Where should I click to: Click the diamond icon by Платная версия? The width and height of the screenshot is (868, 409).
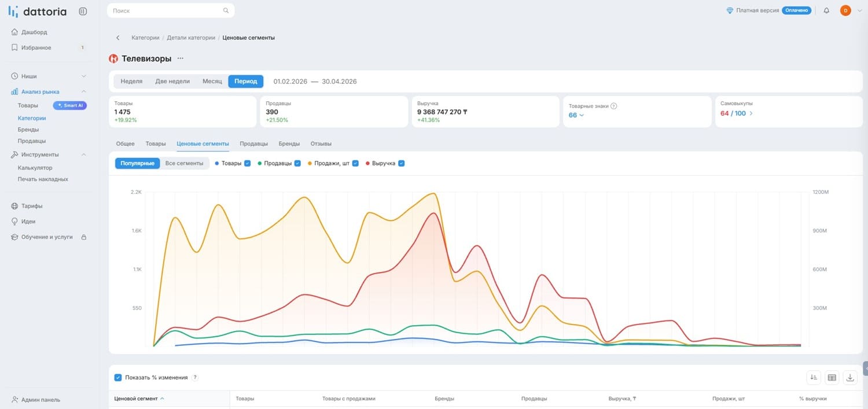click(730, 10)
